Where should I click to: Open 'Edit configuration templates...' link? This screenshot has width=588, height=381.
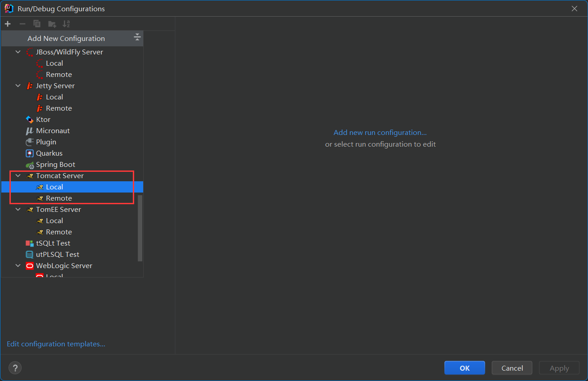point(56,344)
